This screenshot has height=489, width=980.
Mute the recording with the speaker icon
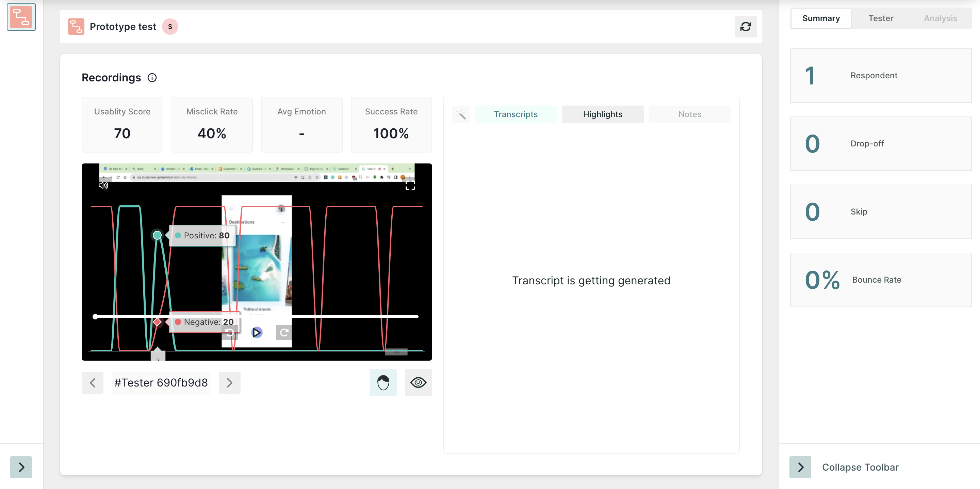pyautogui.click(x=103, y=185)
